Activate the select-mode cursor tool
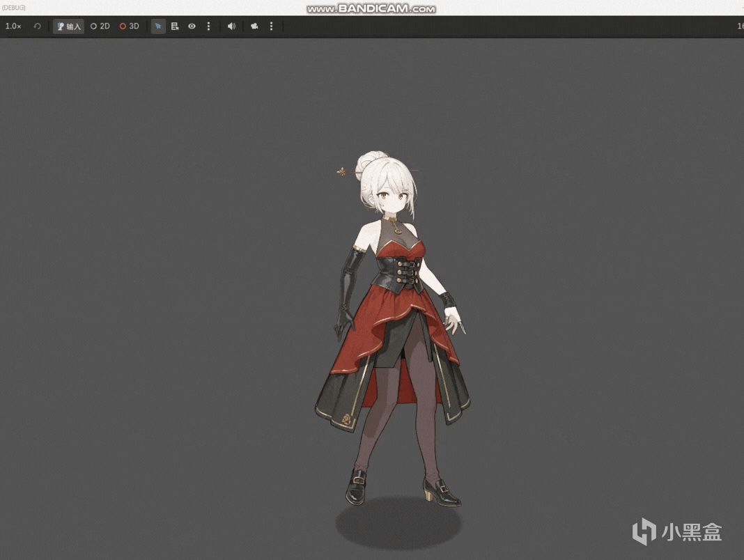This screenshot has width=744, height=560. 158,26
